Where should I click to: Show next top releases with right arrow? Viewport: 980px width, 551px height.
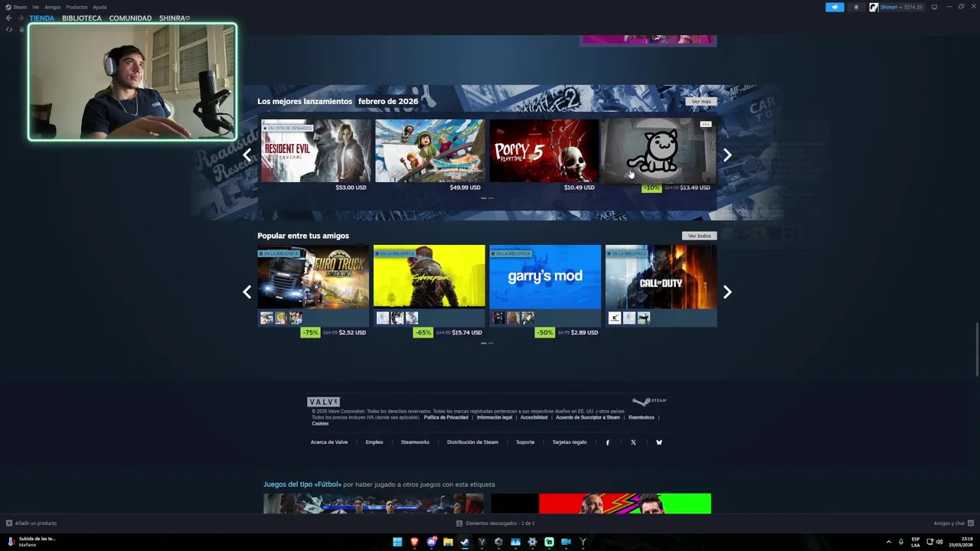coord(727,155)
